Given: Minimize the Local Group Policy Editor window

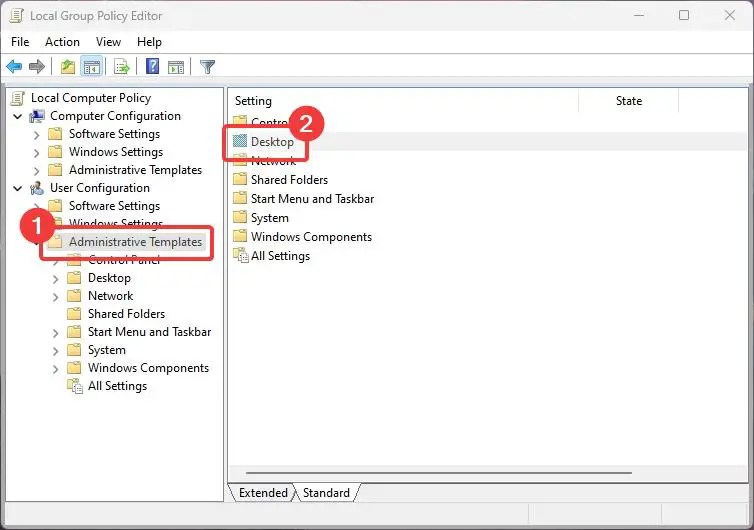Looking at the screenshot, I should (639, 15).
